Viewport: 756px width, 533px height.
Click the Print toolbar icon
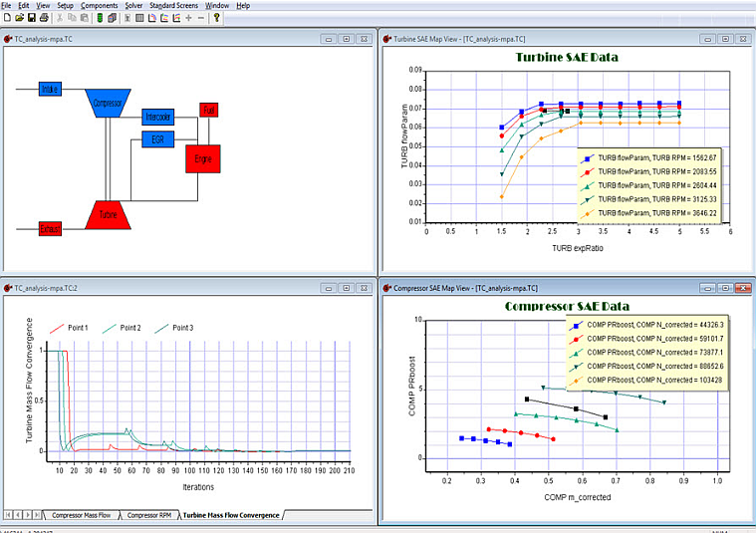click(x=44, y=18)
